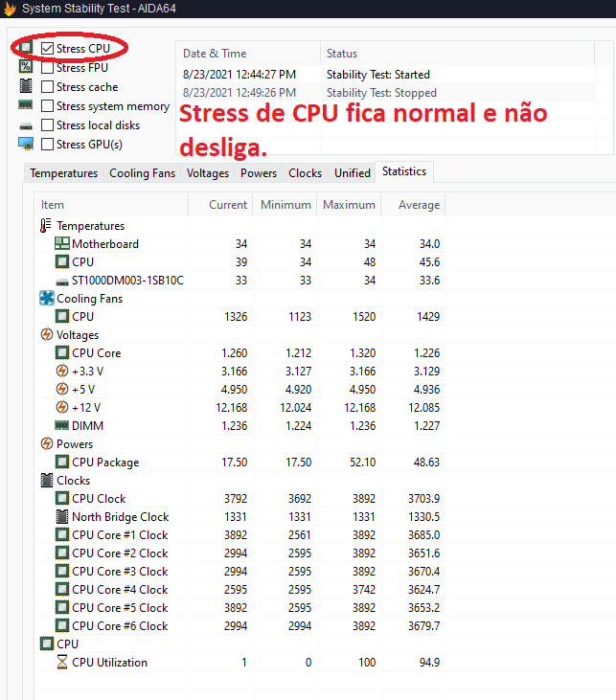The width and height of the screenshot is (616, 700).
Task: Click the Maximum column header
Action: 349,205
